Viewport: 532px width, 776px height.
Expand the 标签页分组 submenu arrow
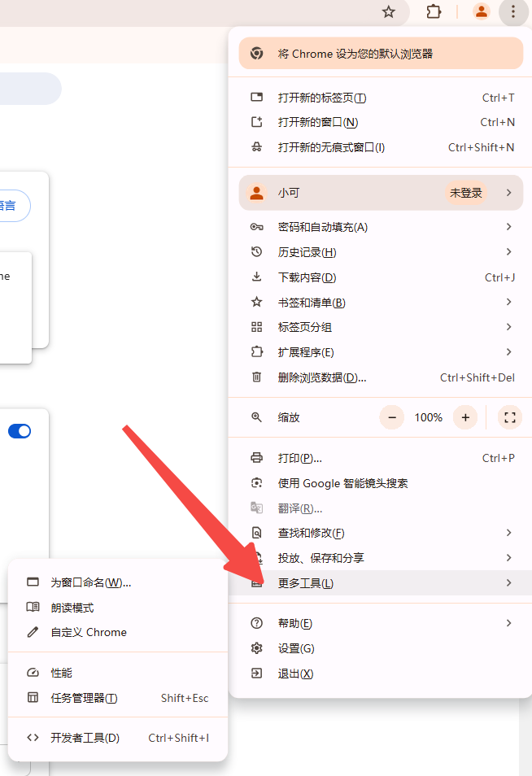tap(508, 327)
